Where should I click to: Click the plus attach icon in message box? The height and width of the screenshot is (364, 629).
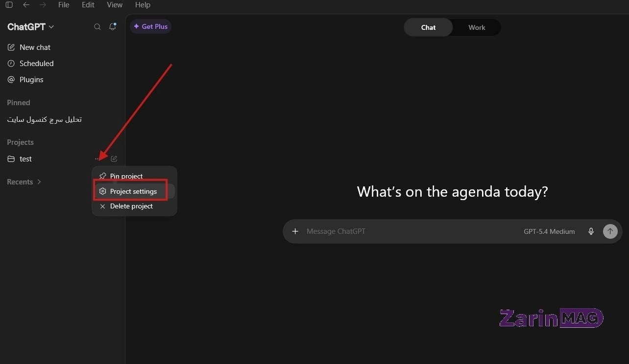(295, 231)
